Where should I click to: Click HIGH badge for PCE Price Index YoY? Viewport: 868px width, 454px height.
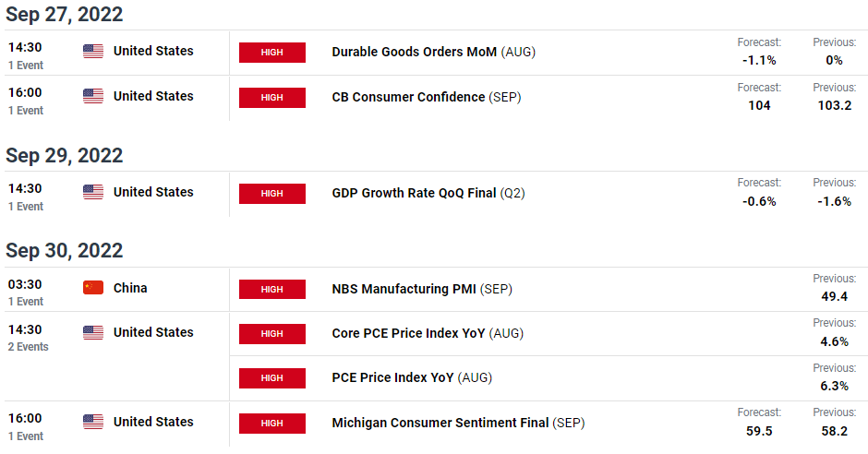click(x=271, y=378)
